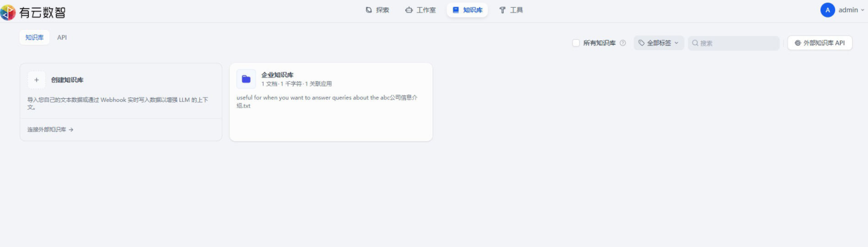Click the 有云数智 logo icon
This screenshot has height=247, width=868.
pyautogui.click(x=8, y=11)
